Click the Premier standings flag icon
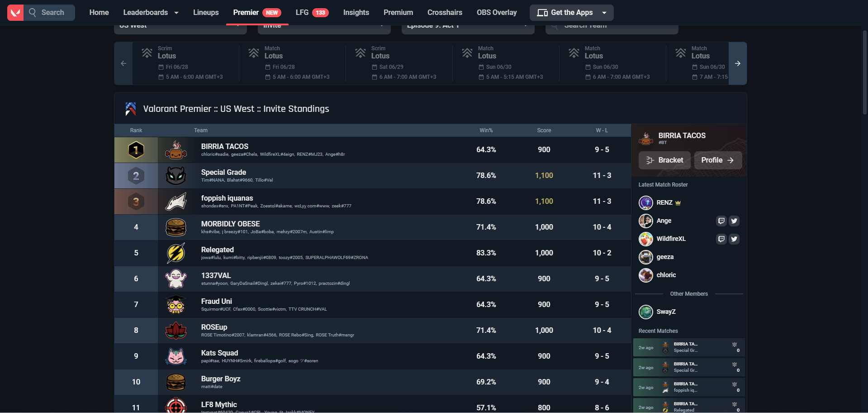Viewport: 868px width, 413px height. click(x=131, y=109)
